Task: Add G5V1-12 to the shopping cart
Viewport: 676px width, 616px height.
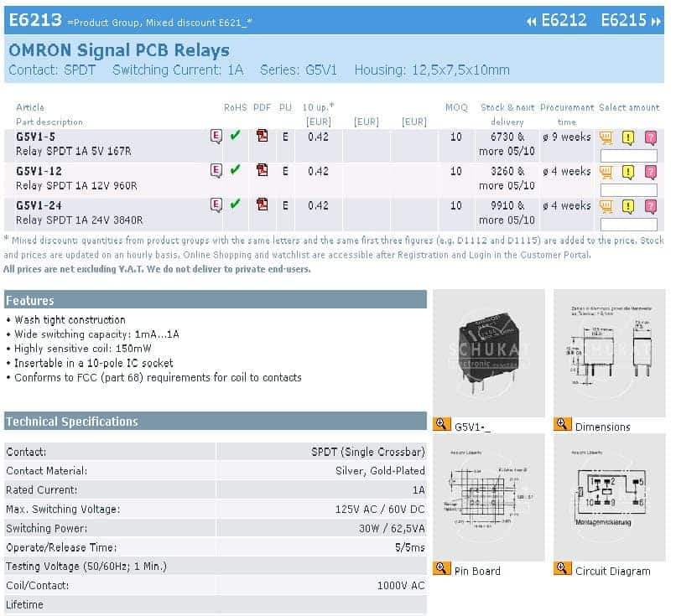Action: 606,172
